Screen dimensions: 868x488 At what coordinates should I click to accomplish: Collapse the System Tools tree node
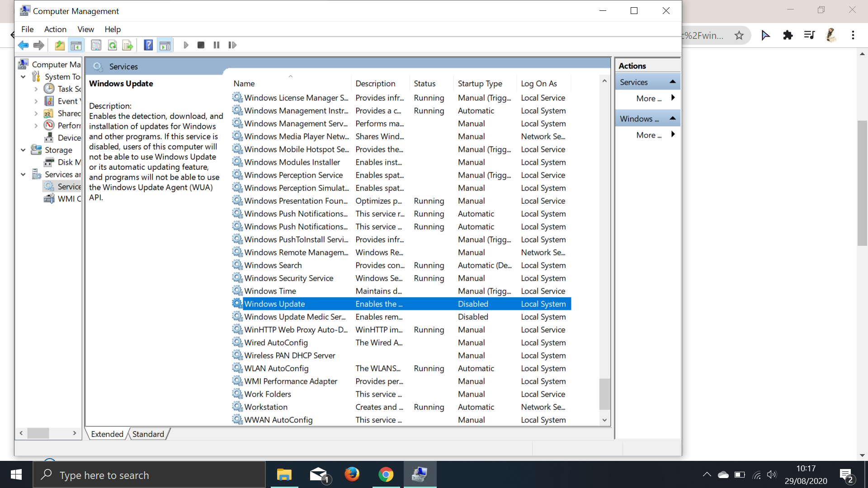(23, 77)
